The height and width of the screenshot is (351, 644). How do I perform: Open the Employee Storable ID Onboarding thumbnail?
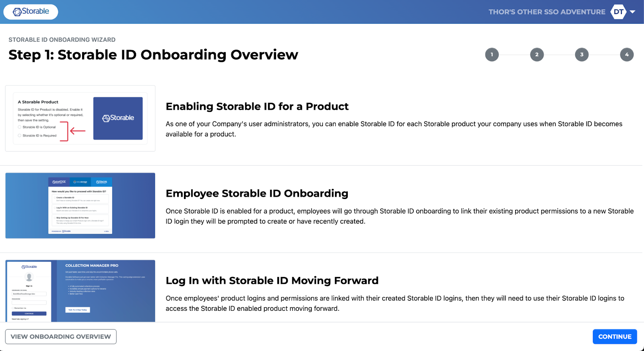pyautogui.click(x=80, y=205)
